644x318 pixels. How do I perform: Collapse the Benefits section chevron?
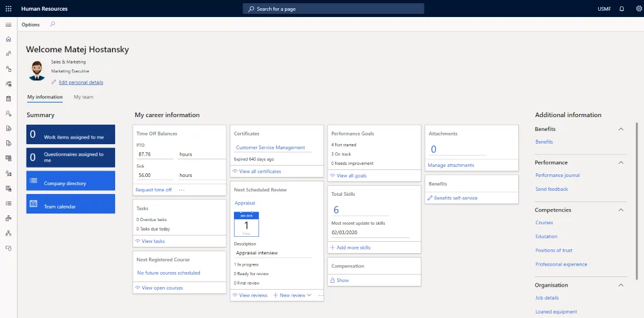click(621, 129)
